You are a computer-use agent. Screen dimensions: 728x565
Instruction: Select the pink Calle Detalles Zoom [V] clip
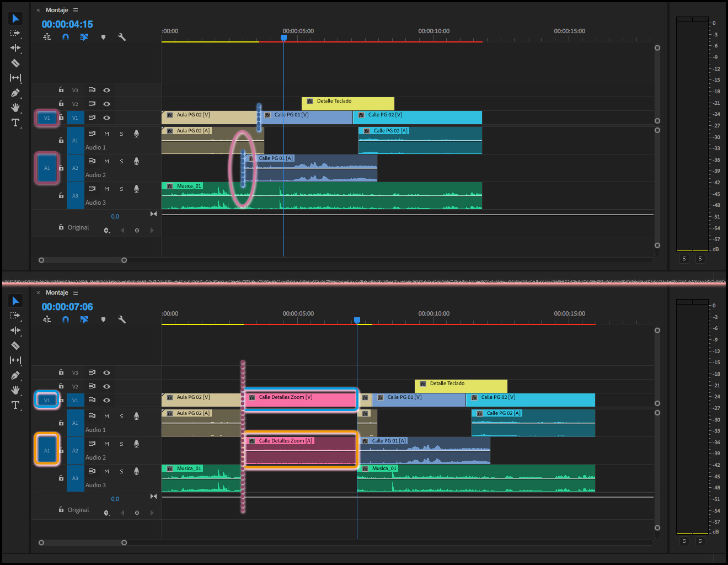click(x=301, y=399)
